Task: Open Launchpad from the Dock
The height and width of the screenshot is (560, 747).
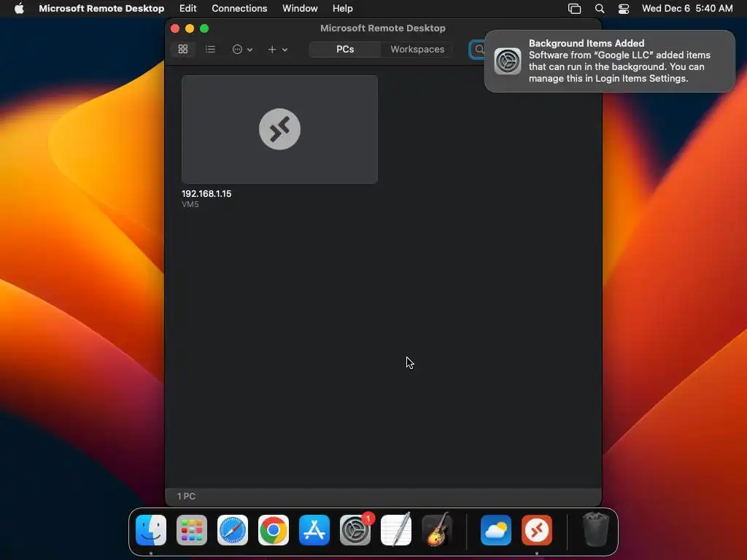Action: coord(192,530)
